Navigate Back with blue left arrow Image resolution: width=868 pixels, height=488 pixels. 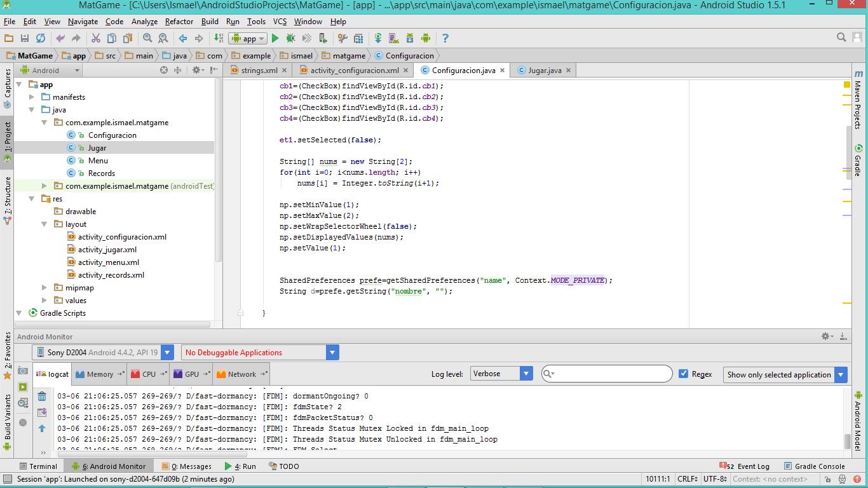183,38
